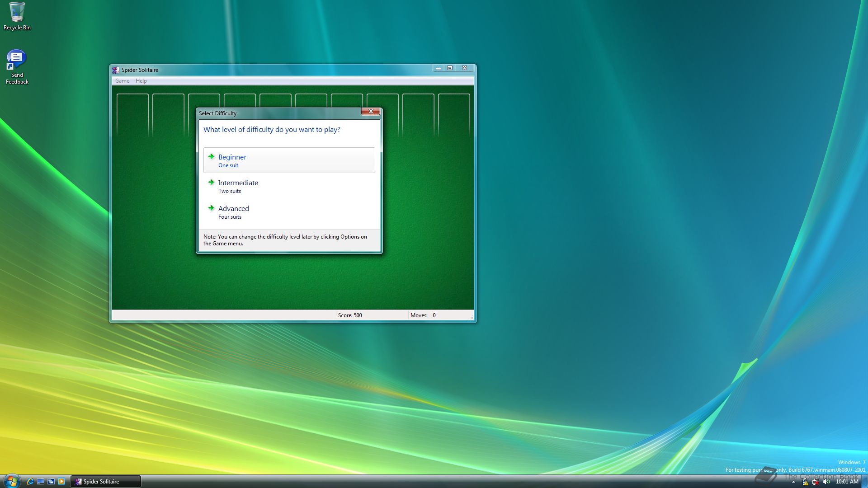This screenshot has width=868, height=488.
Task: Click the Spider Solitaire title bar icon
Action: click(116, 70)
